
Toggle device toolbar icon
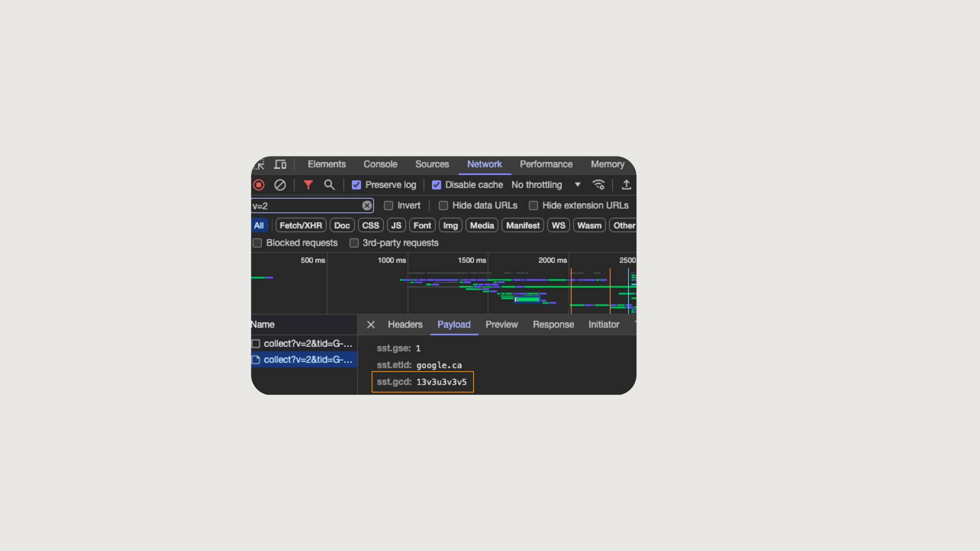(280, 165)
